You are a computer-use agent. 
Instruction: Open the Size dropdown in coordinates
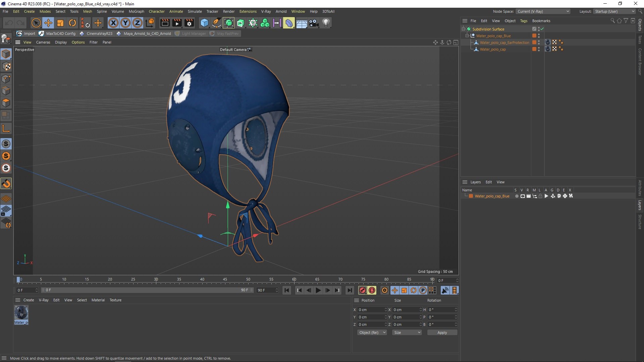point(407,333)
